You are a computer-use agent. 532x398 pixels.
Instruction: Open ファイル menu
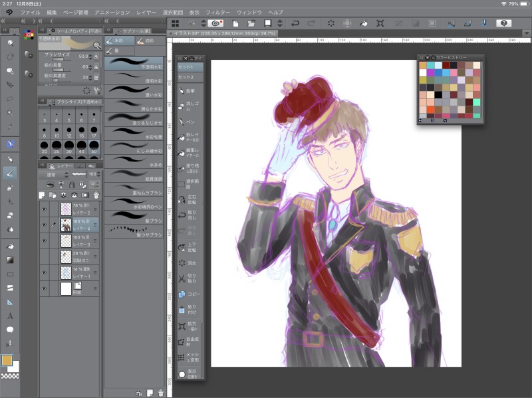point(30,12)
